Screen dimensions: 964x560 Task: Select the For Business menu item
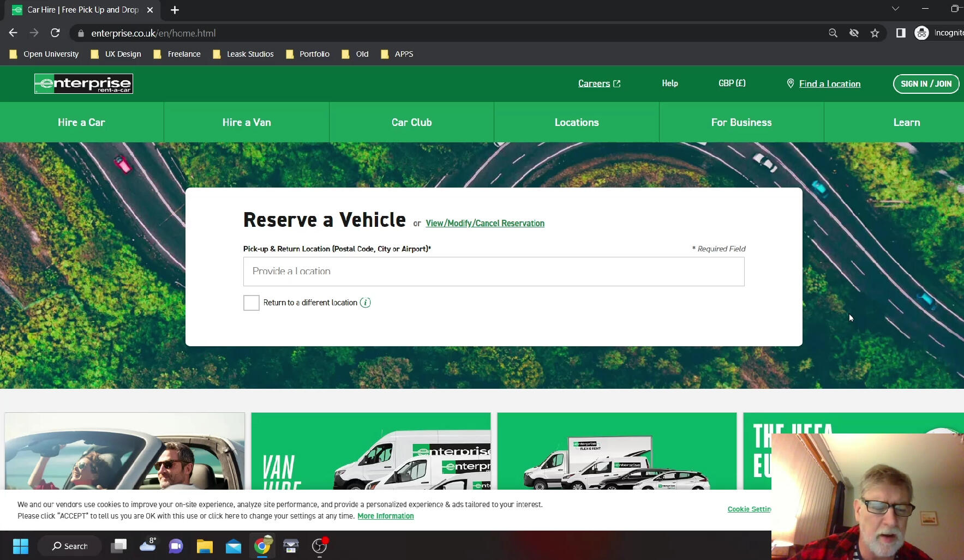(741, 123)
